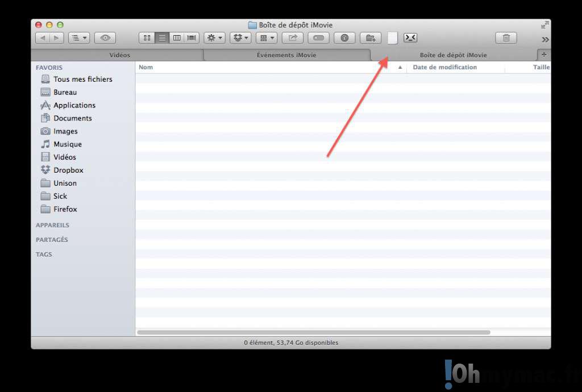Open Applications in the sidebar

point(74,105)
